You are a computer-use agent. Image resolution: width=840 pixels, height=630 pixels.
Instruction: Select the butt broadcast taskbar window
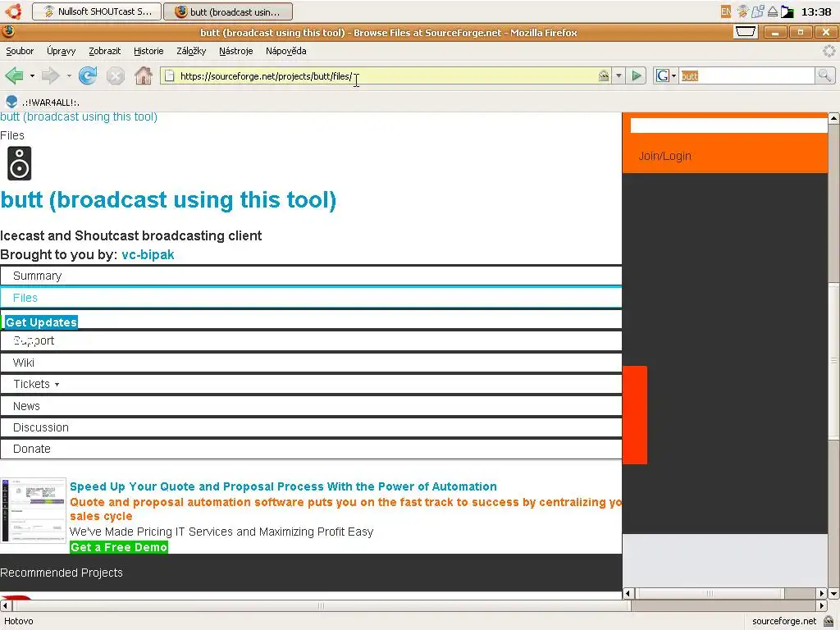[228, 11]
